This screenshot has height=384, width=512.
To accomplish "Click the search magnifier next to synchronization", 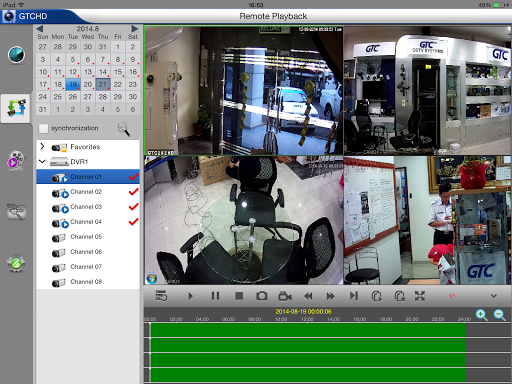I will pyautogui.click(x=124, y=129).
